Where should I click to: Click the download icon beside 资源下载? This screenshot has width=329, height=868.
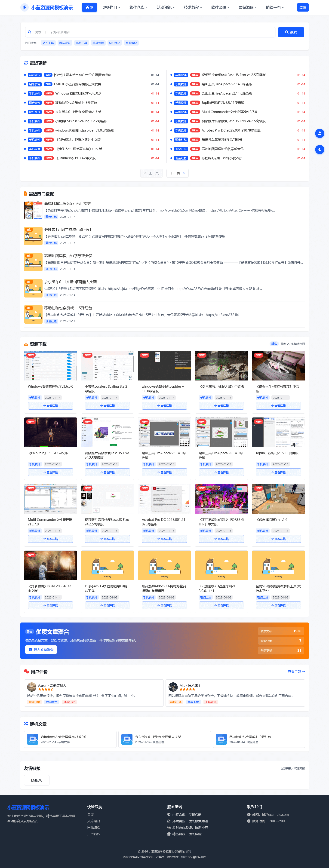pos(26,344)
